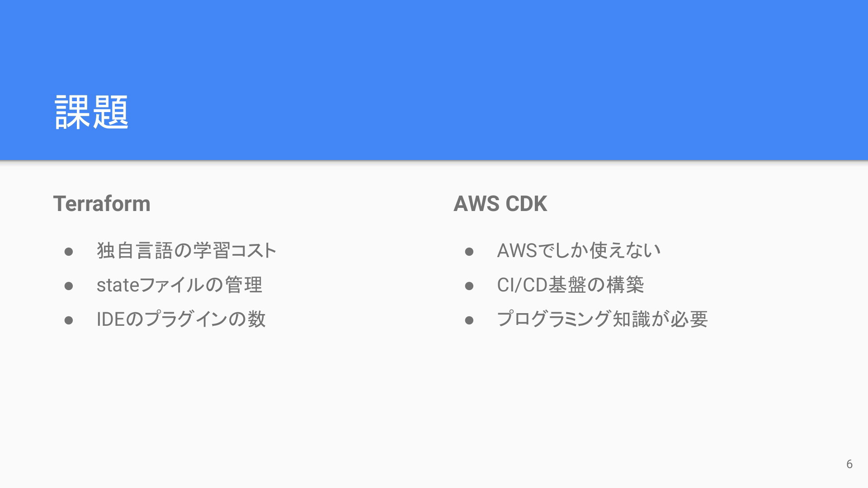868x488 pixels.
Task: Click the AWSでしか使えない bullet text
Action: 579,251
